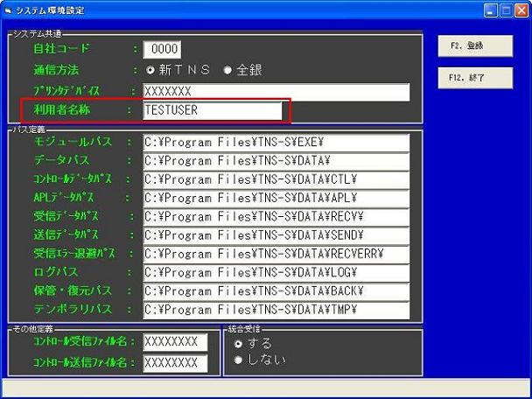Viewport: 532px width, 399px height.
Task: Choose しない under 統合受信
Action: click(239, 360)
